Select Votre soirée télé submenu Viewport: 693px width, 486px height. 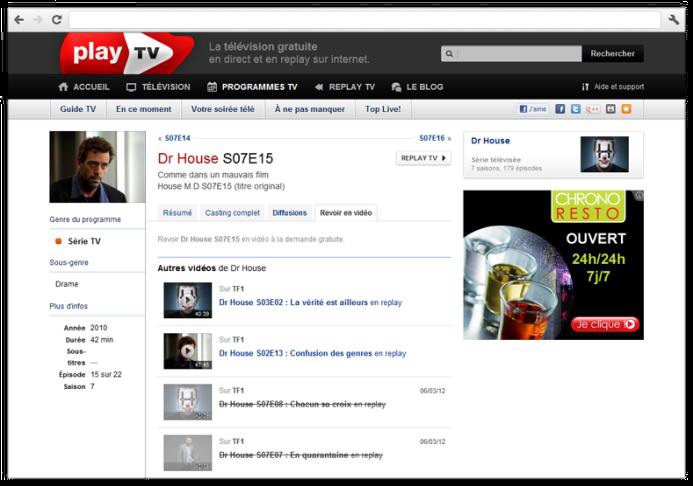tap(223, 109)
